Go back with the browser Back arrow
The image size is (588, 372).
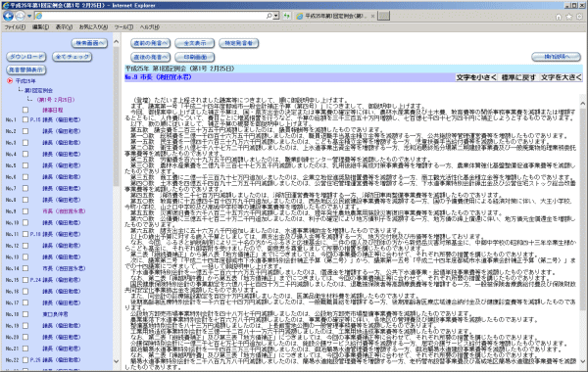pyautogui.click(x=8, y=16)
